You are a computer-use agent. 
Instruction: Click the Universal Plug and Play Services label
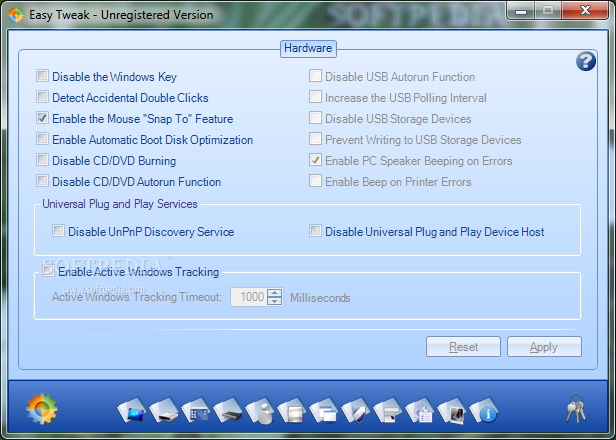point(120,204)
